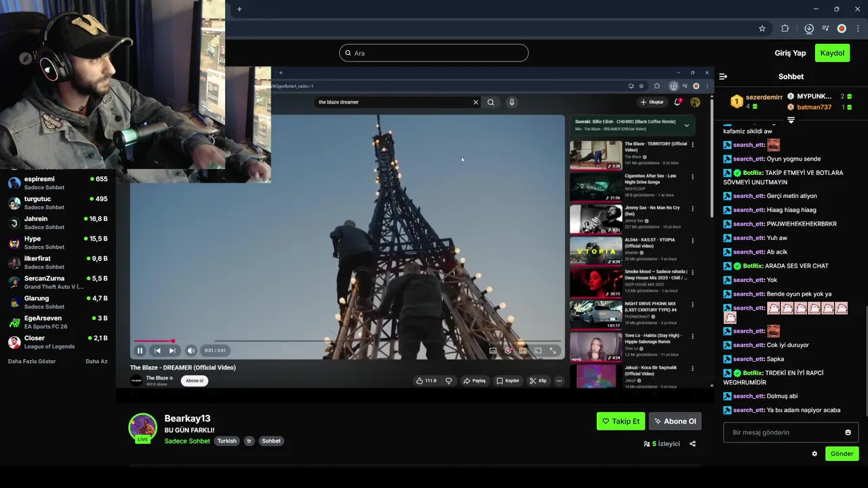Open a new browser tab

click(x=239, y=9)
